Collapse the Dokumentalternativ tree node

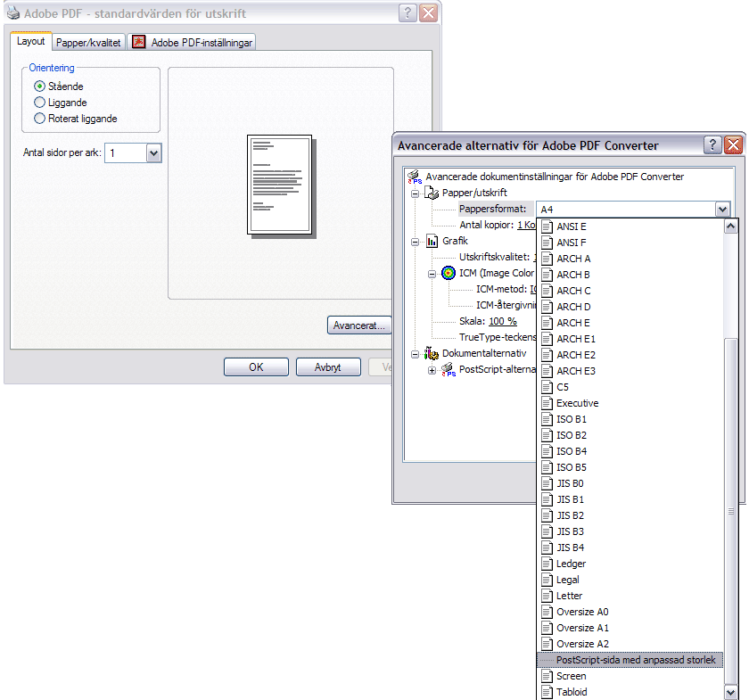(416, 354)
